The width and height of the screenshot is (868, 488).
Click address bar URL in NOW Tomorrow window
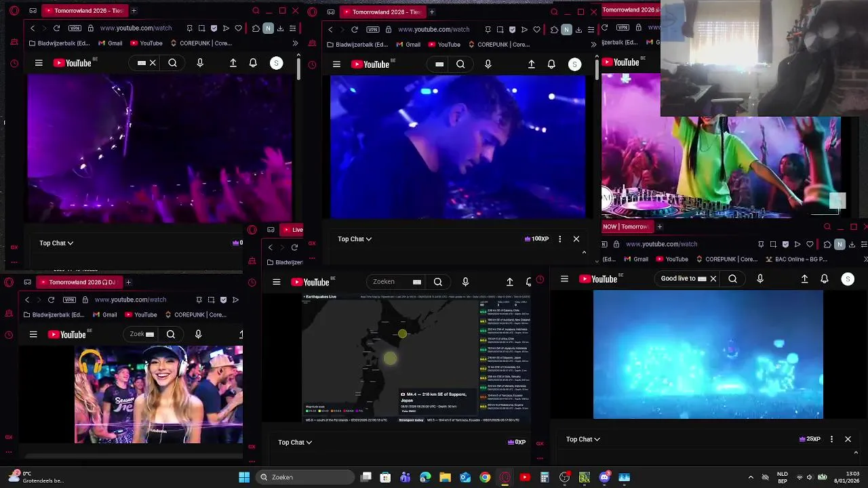point(661,244)
